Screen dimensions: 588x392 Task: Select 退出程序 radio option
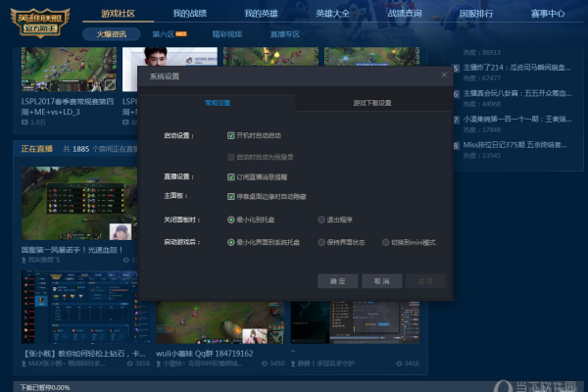(x=321, y=220)
